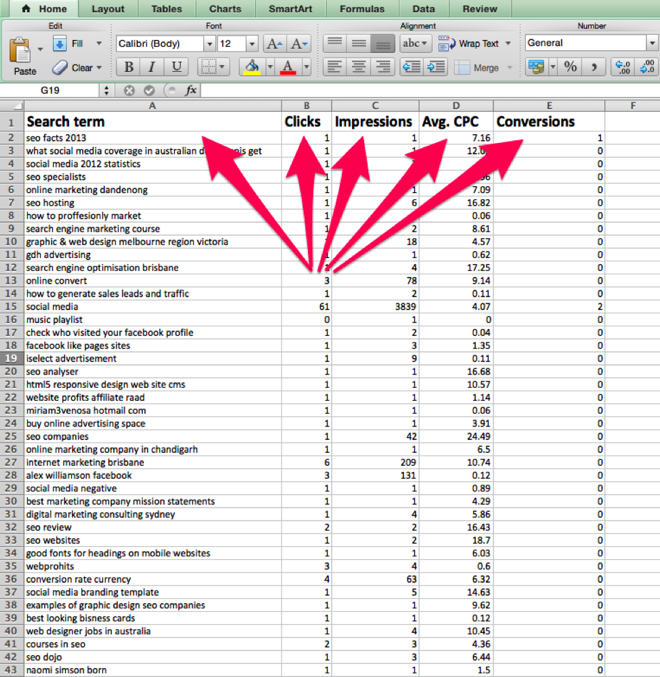Center text horizontally
660x677 pixels.
pyautogui.click(x=359, y=67)
